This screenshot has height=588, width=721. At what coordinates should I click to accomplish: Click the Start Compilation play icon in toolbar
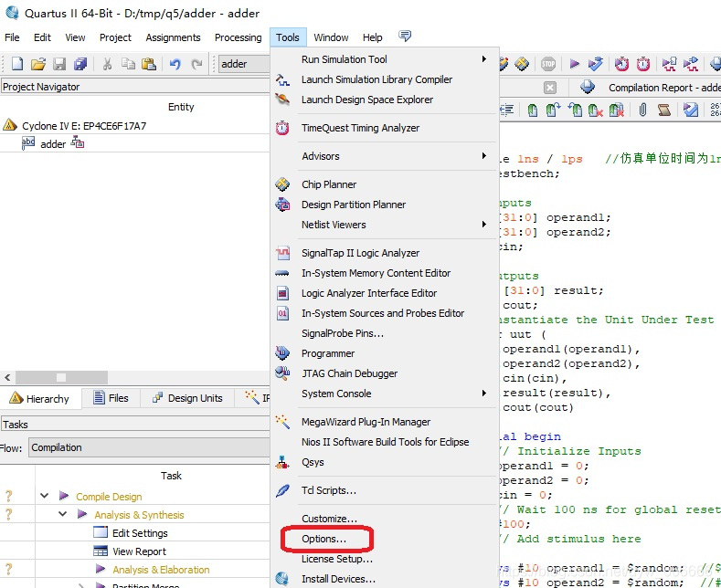(x=574, y=63)
